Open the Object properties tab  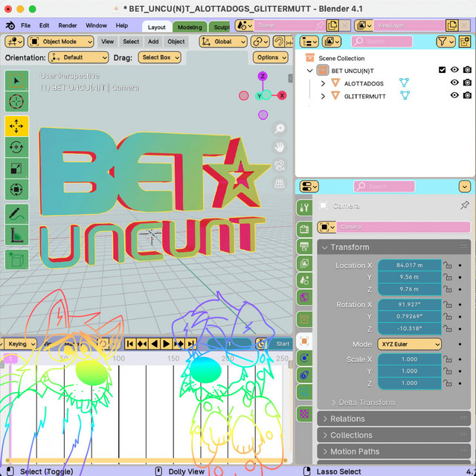pos(304,341)
